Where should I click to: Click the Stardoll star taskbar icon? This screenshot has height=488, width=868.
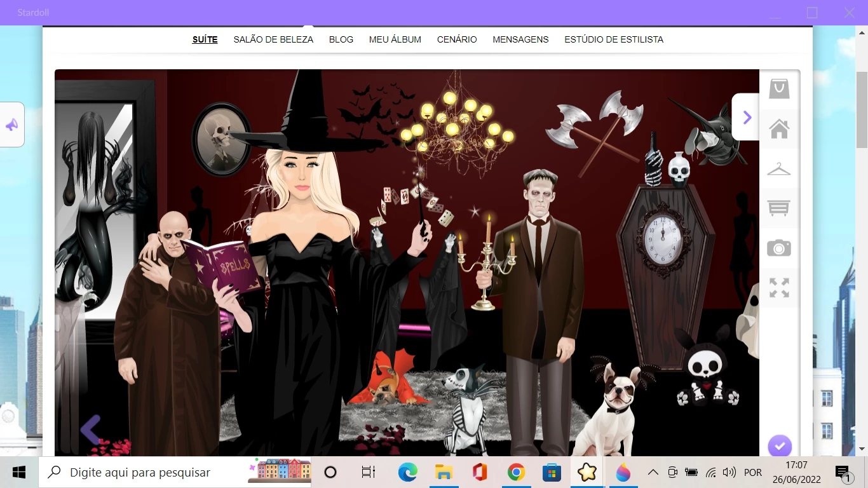point(587,472)
